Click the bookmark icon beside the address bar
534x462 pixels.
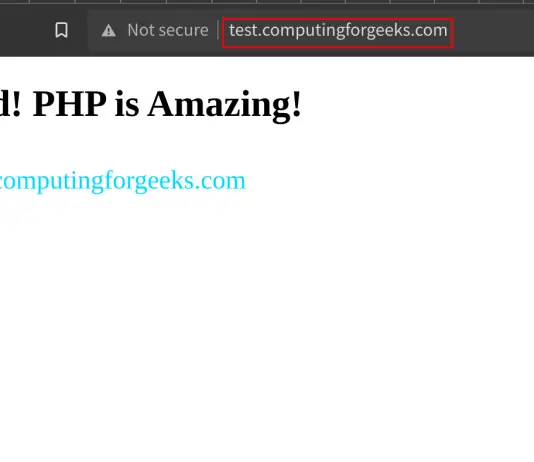pyautogui.click(x=61, y=30)
